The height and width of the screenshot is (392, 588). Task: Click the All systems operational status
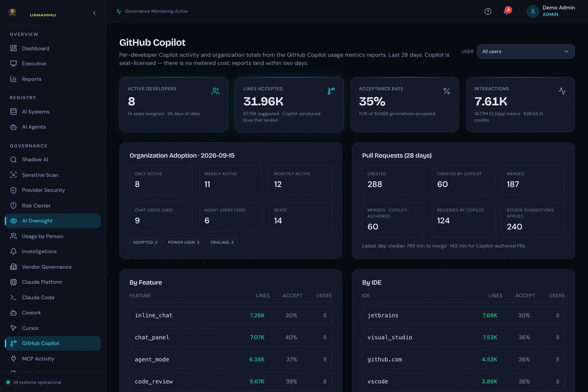[34, 382]
